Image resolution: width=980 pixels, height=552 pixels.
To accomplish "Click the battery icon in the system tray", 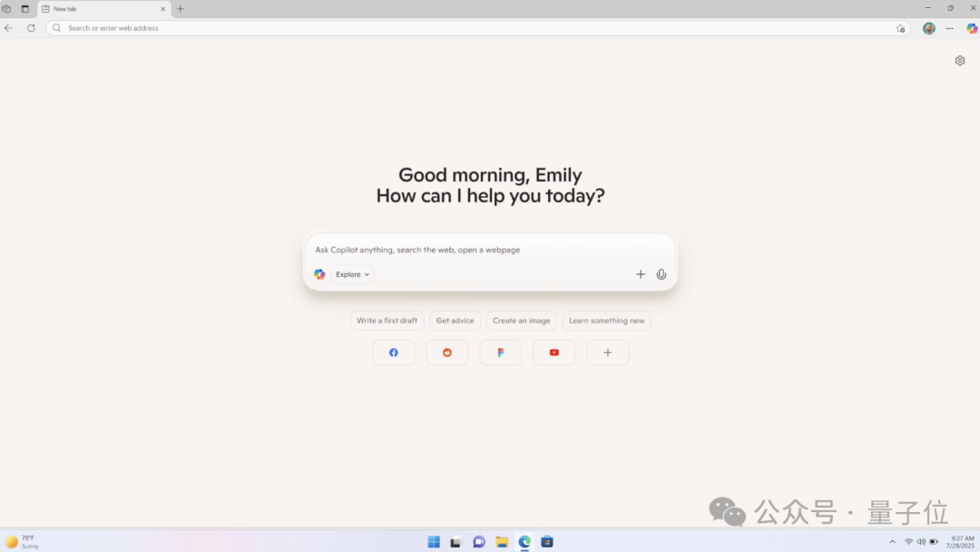I will coord(934,542).
